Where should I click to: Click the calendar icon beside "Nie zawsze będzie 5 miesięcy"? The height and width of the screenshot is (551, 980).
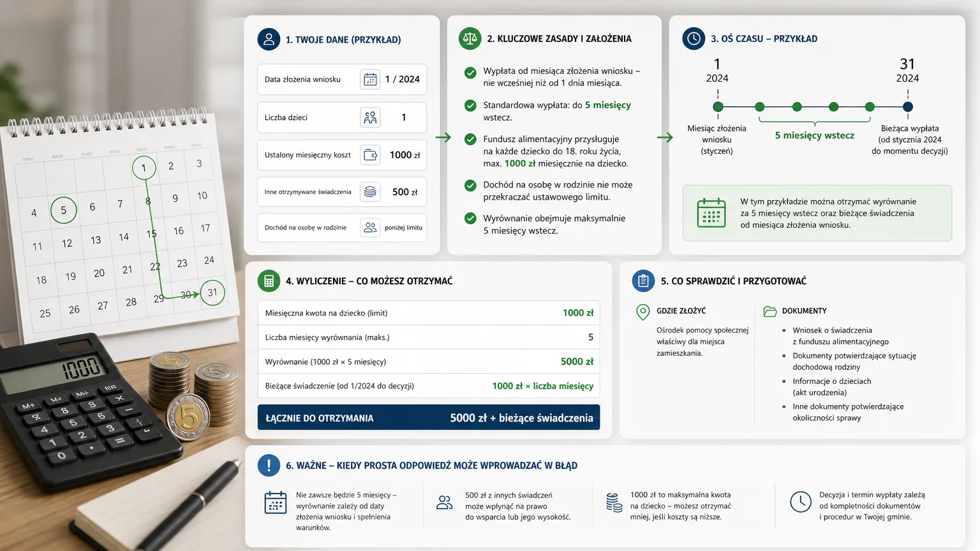pos(276,503)
